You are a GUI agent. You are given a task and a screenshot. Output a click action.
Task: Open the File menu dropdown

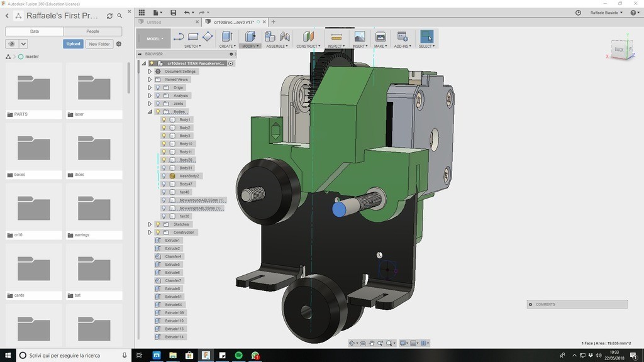pos(157,13)
